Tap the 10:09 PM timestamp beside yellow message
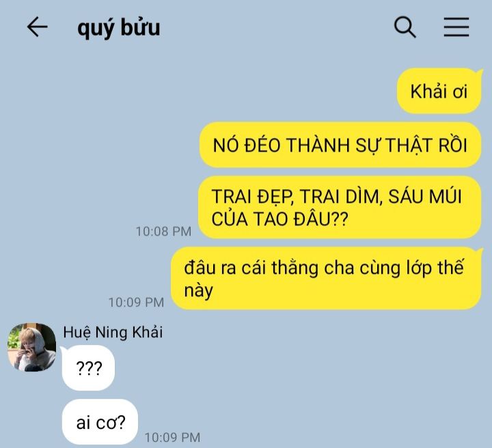 click(136, 303)
